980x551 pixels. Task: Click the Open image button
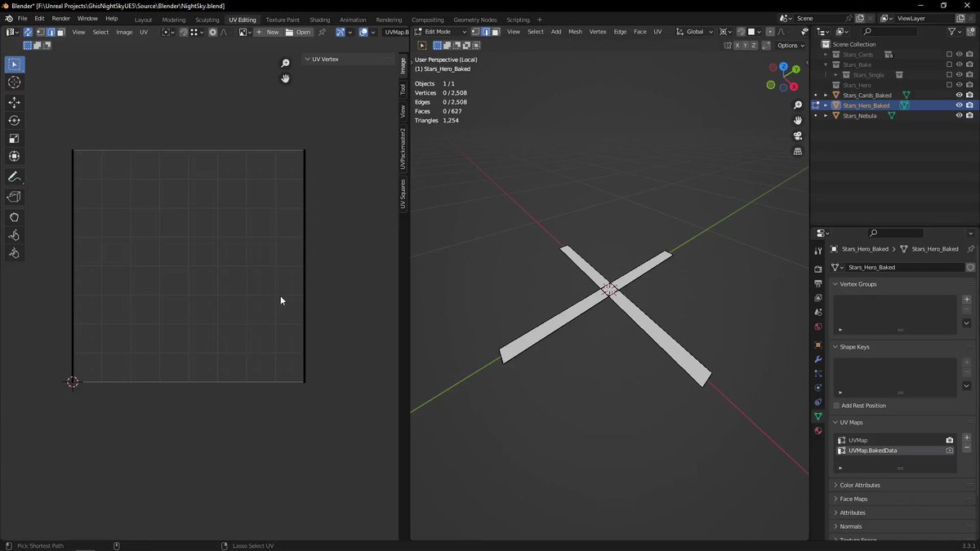point(298,32)
